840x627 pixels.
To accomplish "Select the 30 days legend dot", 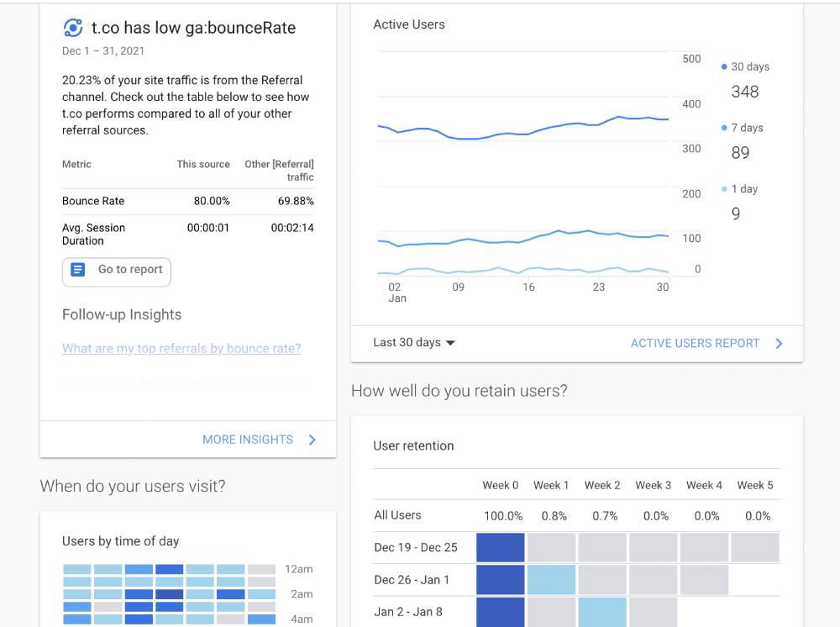I will (724, 66).
